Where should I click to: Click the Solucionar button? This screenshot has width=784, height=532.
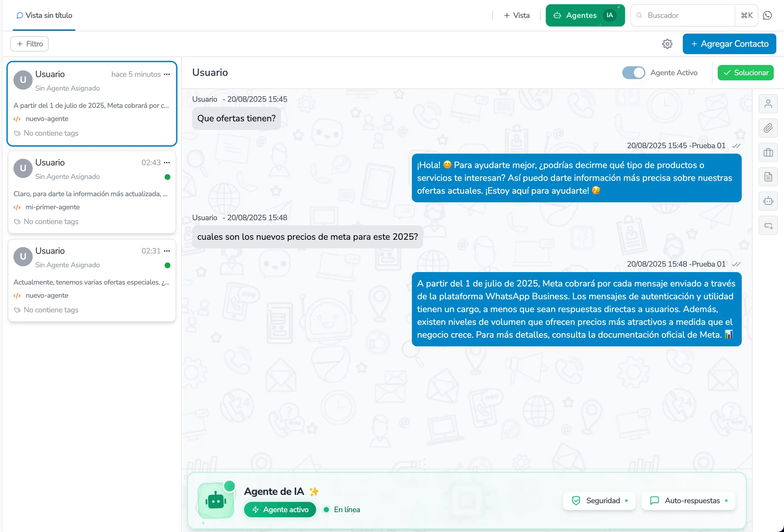(x=746, y=72)
